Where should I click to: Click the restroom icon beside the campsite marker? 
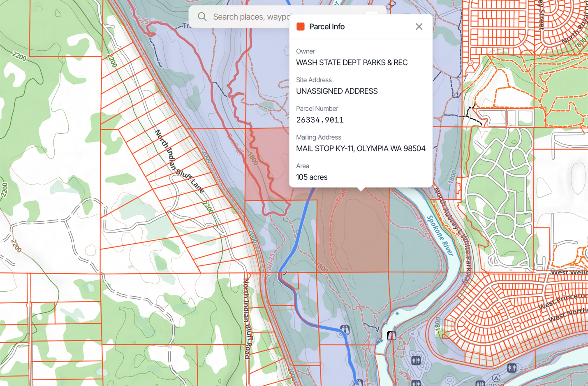[512, 368]
